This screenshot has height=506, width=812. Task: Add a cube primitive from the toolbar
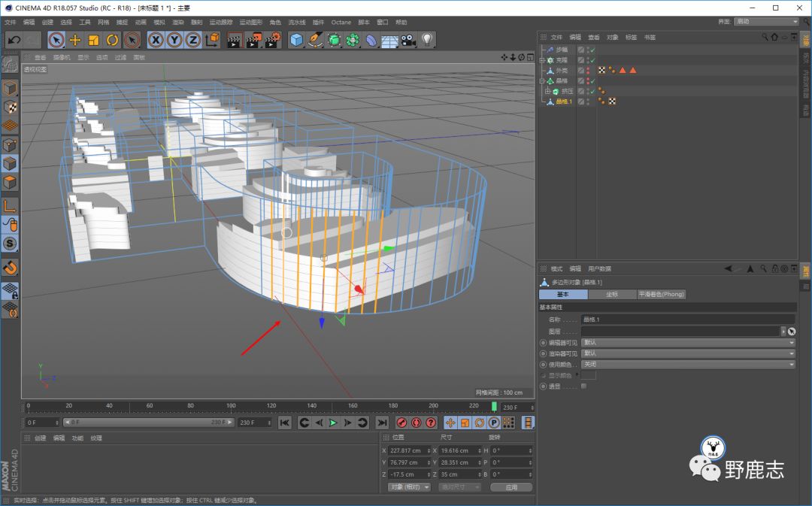(297, 40)
